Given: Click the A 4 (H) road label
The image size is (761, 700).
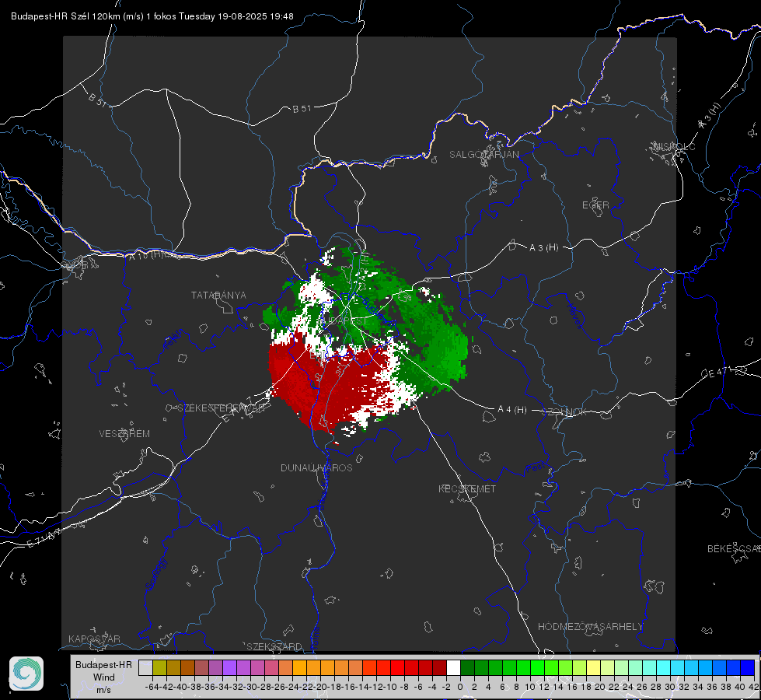Looking at the screenshot, I should 512,410.
